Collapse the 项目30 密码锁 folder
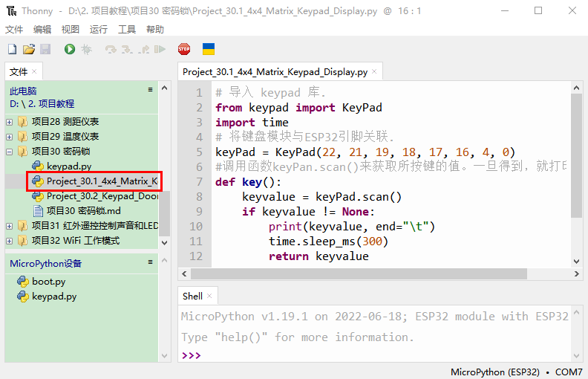 (10, 152)
